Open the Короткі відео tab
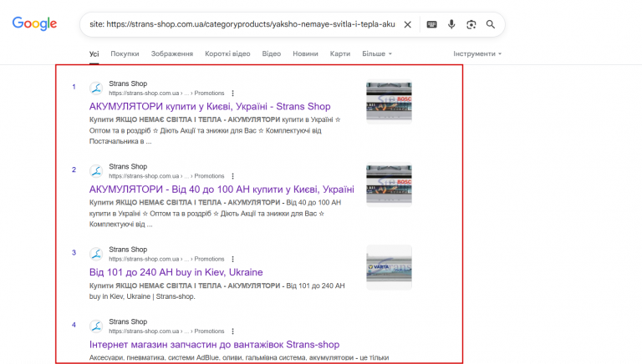This screenshot has height=364, width=642. pyautogui.click(x=227, y=54)
